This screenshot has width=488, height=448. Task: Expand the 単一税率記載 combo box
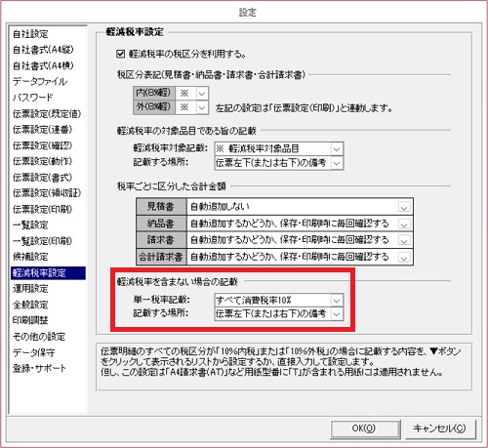click(x=337, y=301)
